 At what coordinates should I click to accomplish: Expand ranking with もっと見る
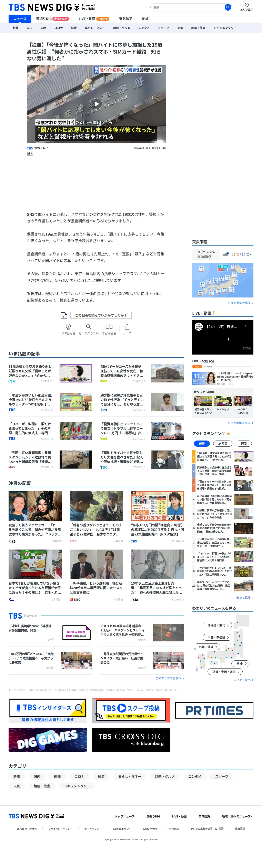[245, 597]
